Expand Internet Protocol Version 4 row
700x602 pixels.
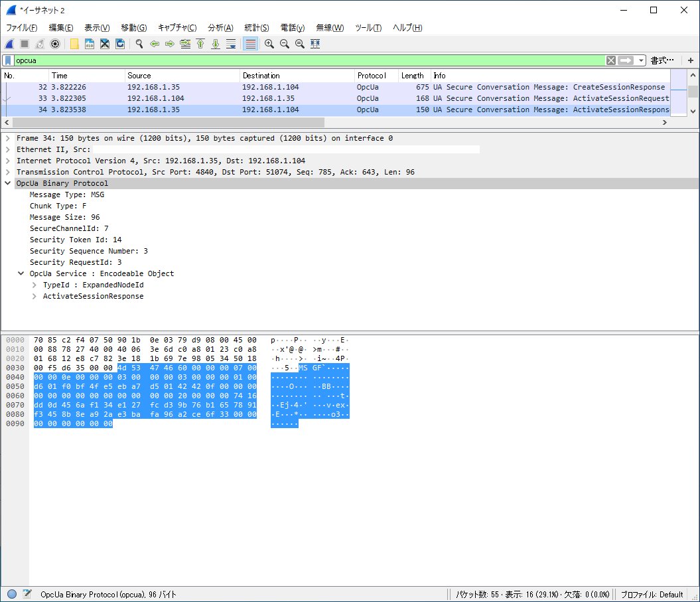click(x=7, y=161)
